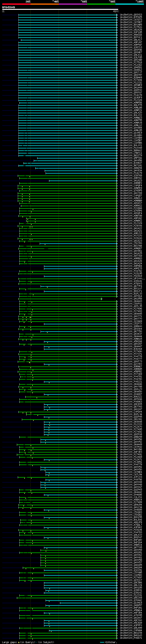Select the label UniRef100_P24006

click(131, 226)
